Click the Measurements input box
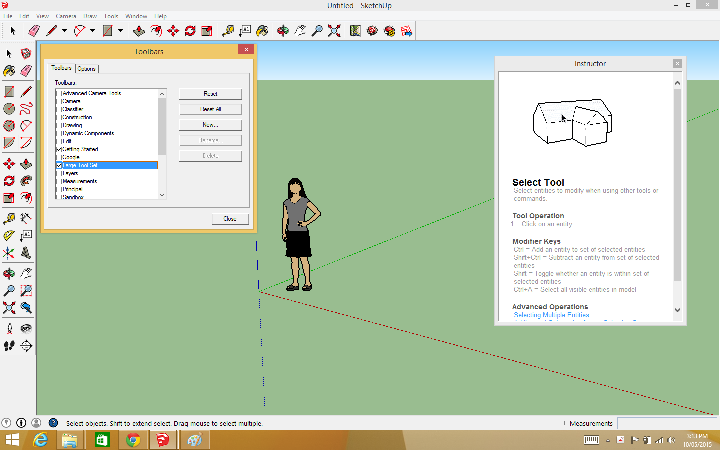The image size is (720, 450). pyautogui.click(x=665, y=423)
